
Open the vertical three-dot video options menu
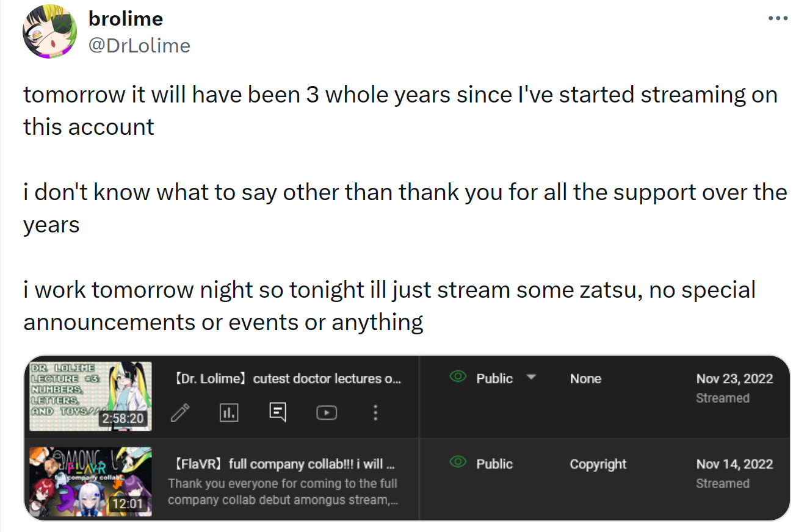tap(375, 413)
